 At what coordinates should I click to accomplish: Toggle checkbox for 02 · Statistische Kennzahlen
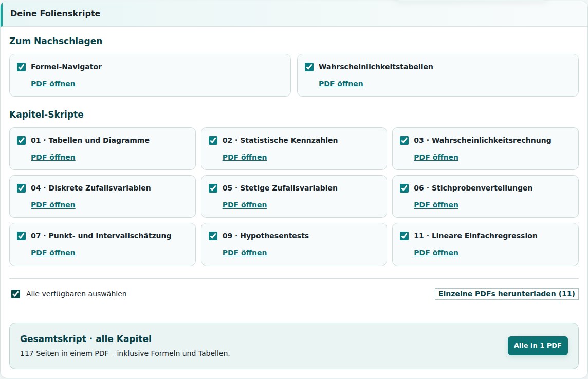tap(213, 140)
